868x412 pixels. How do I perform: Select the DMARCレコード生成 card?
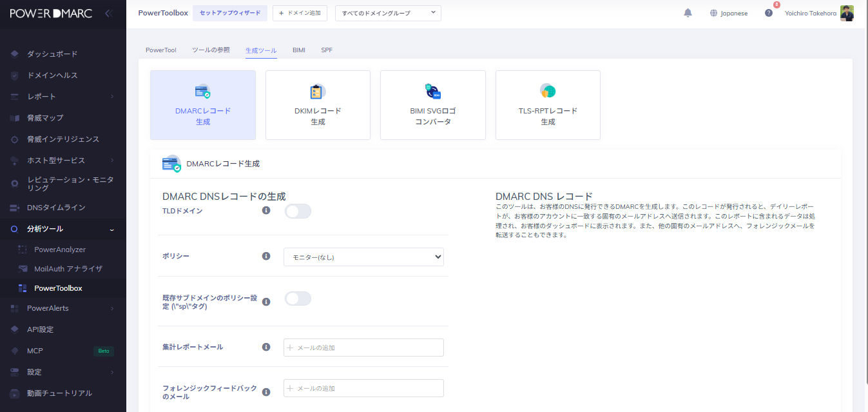tap(203, 105)
